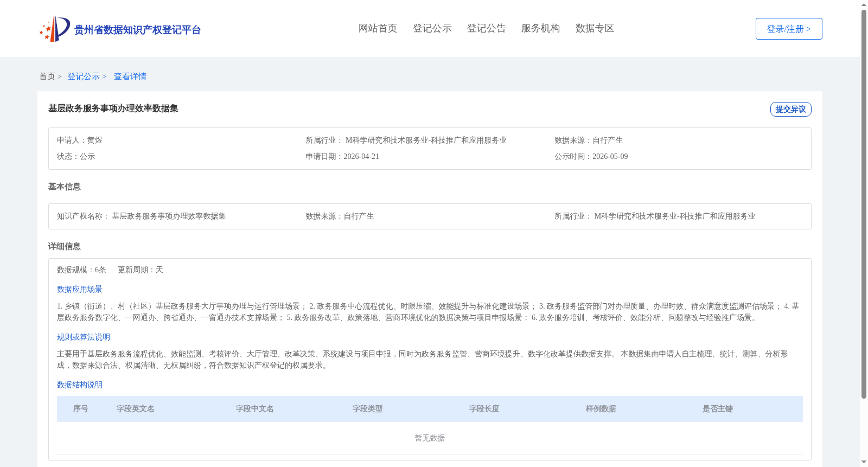Open the 登记公告 navigation item
Viewport: 868px width, 467px height.
pos(486,28)
